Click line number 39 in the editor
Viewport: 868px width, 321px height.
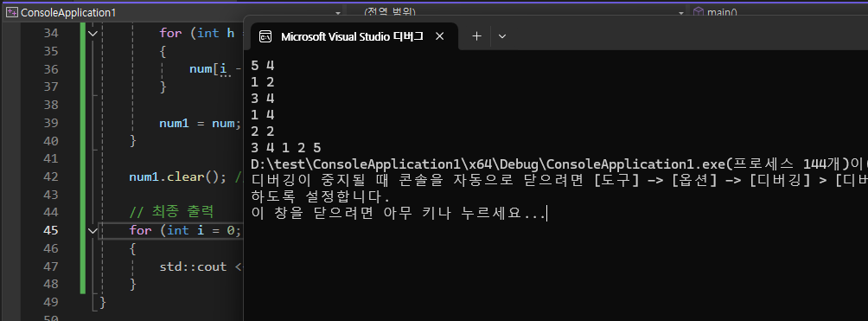pos(50,123)
